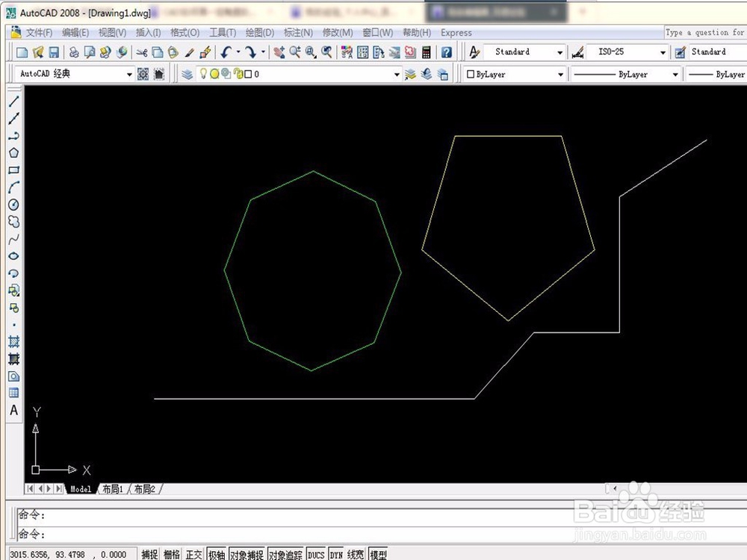Select the Ellipse Arc tool
Image resolution: width=747 pixels, height=560 pixels.
[x=13, y=273]
